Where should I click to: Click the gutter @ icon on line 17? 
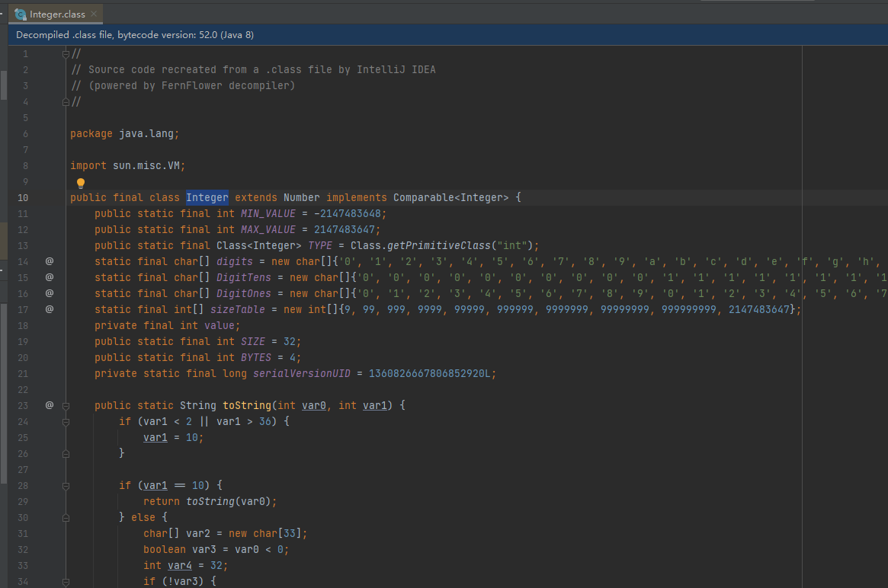pyautogui.click(x=50, y=309)
